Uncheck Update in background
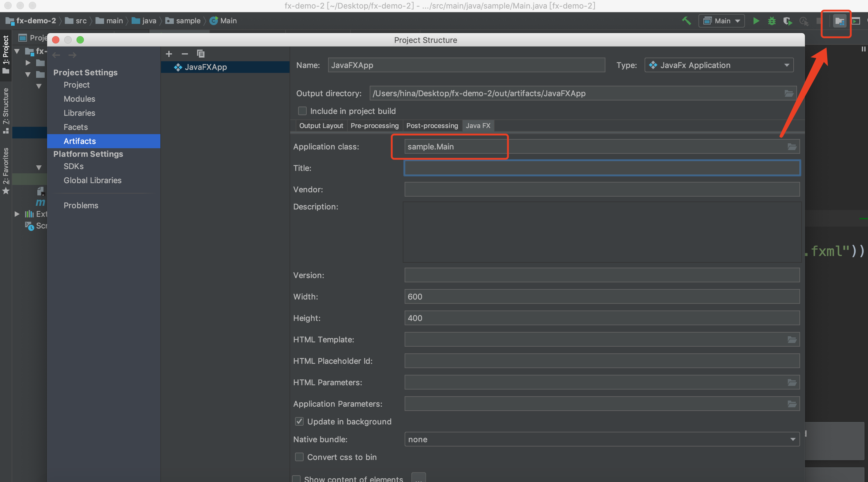This screenshot has width=868, height=482. pyautogui.click(x=299, y=421)
